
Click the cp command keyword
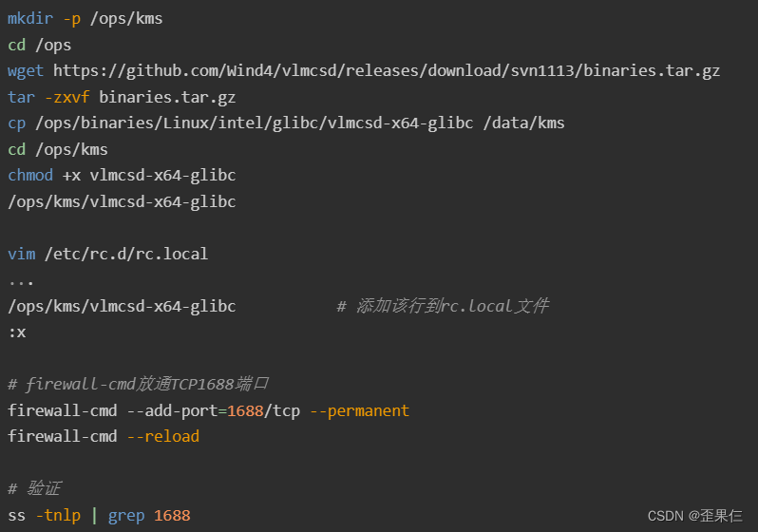coord(16,123)
